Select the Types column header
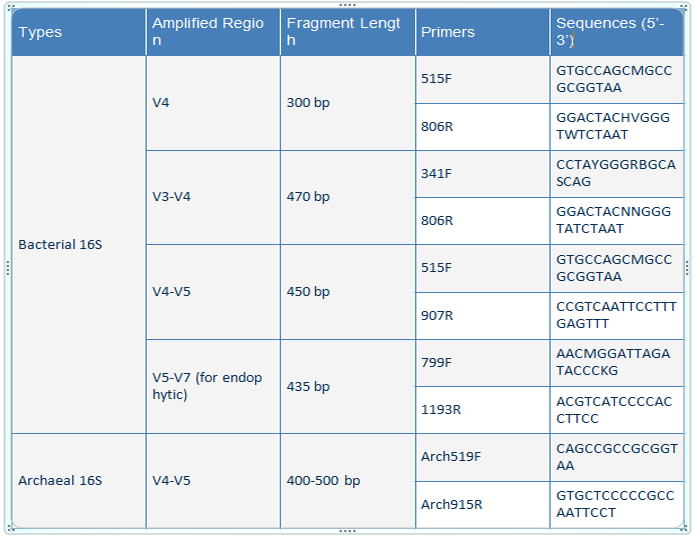This screenshot has height=537, width=695. point(78,32)
